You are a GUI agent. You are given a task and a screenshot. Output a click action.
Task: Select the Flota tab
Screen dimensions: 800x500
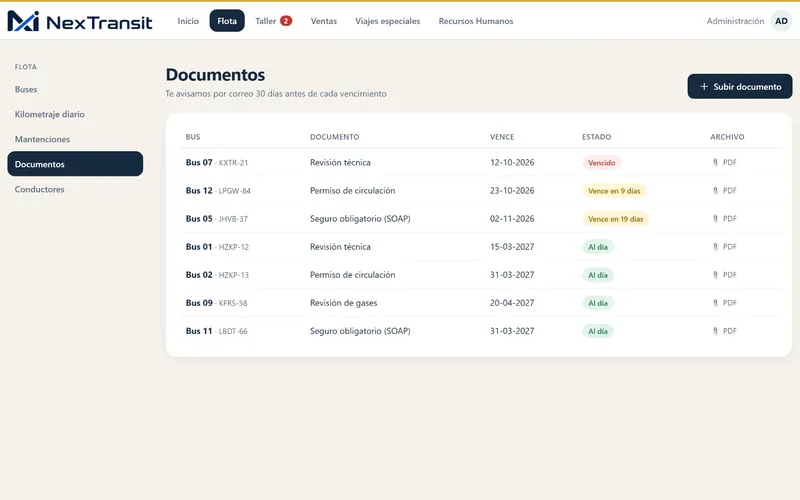click(227, 21)
